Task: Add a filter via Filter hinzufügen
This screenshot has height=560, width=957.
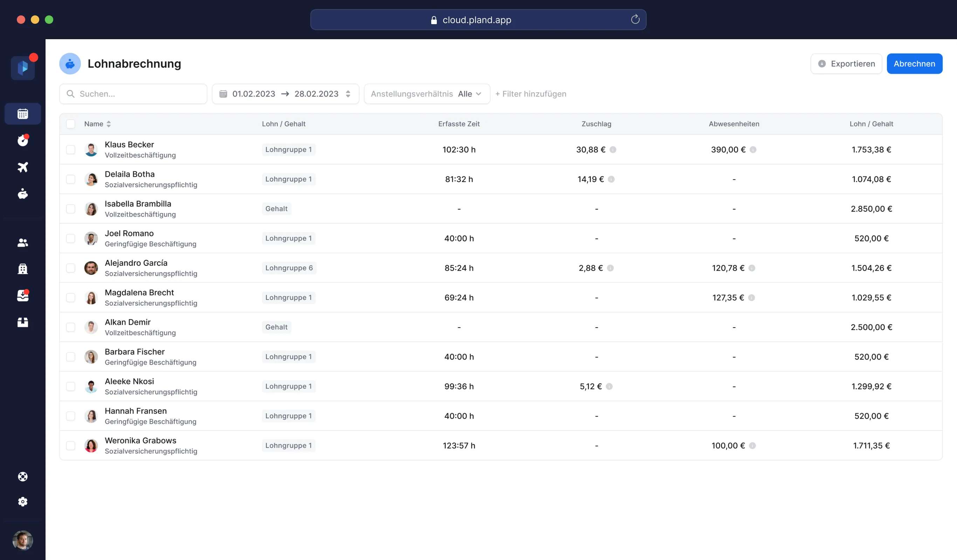Action: [531, 94]
